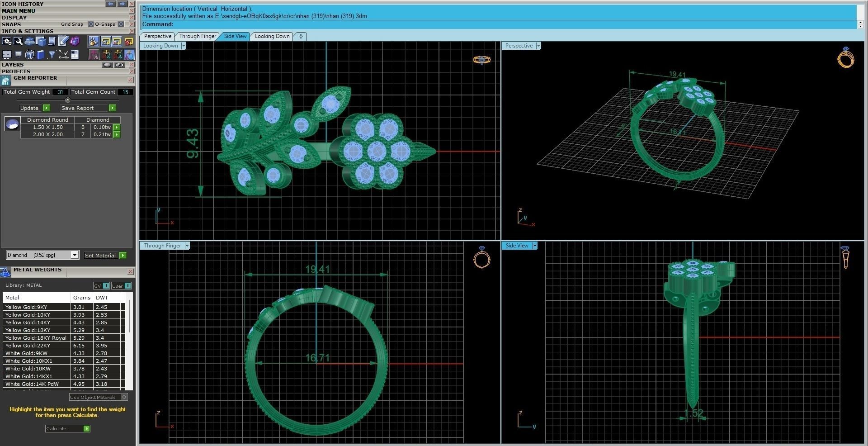Image resolution: width=868 pixels, height=446 pixels.
Task: Open the Side View viewport dropdown arrow
Action: 535,246
